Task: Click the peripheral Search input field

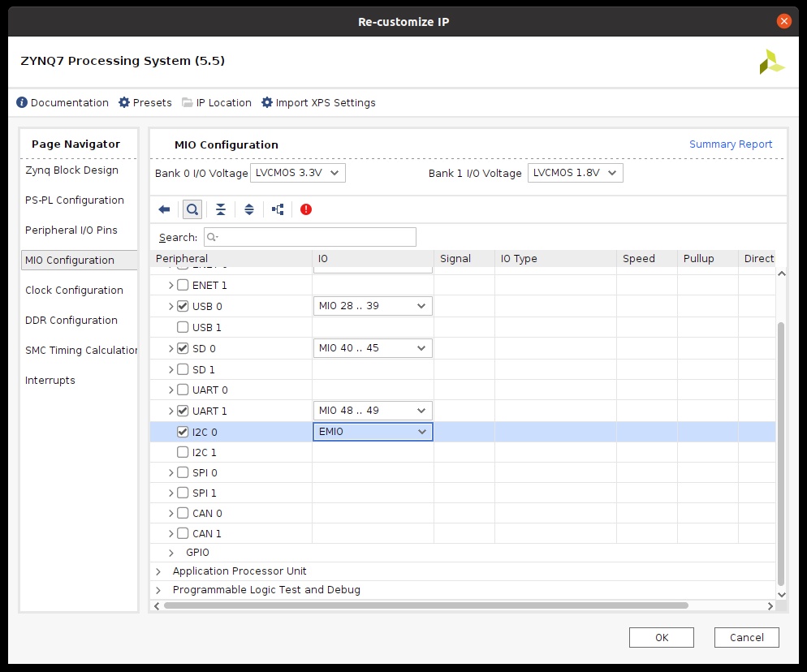Action: (x=310, y=237)
